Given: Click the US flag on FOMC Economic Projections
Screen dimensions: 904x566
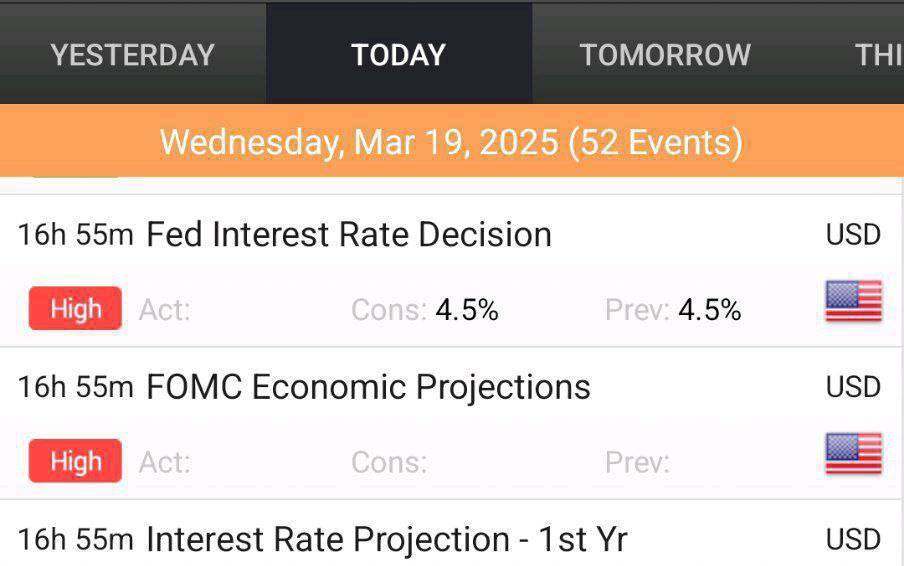Looking at the screenshot, I should pyautogui.click(x=853, y=454).
